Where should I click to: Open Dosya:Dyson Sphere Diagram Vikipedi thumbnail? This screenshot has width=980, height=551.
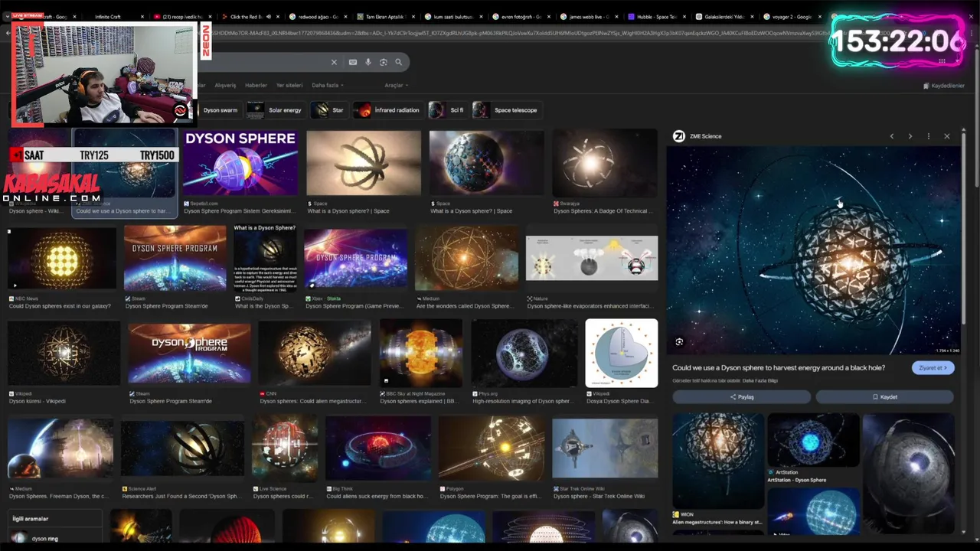click(622, 354)
